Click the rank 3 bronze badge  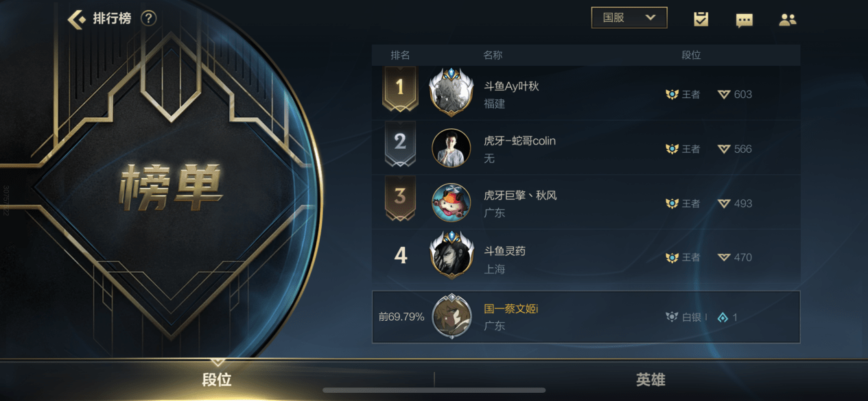pos(400,198)
